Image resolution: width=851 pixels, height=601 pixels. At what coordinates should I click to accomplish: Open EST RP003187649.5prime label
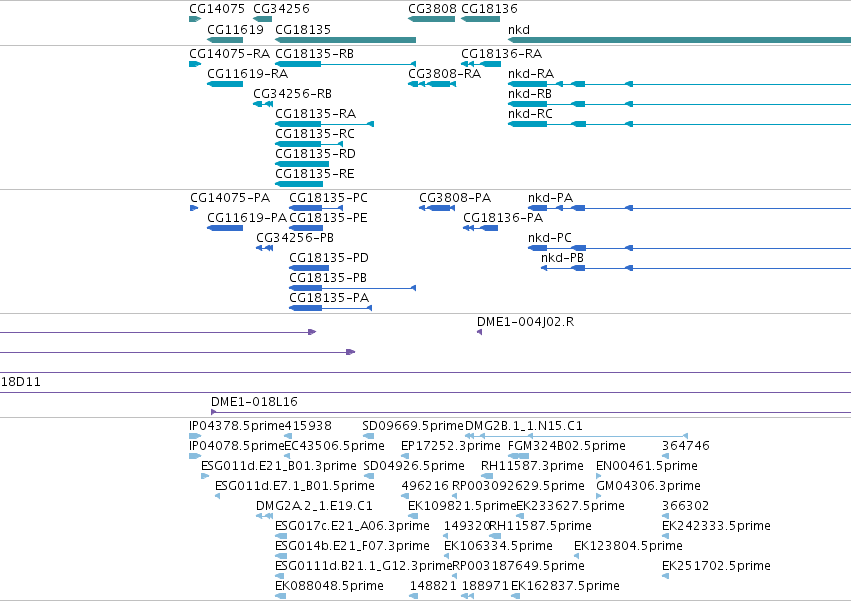coord(519,567)
